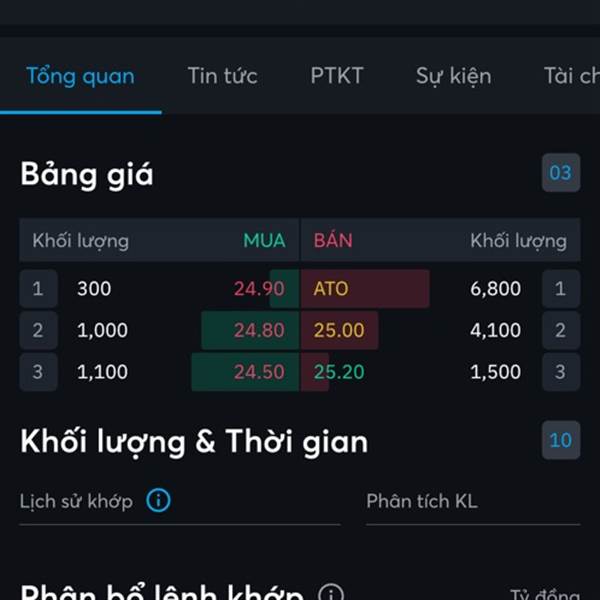
Task: Open info icon beside Phân bổ lệnh khớp
Action: 331,592
